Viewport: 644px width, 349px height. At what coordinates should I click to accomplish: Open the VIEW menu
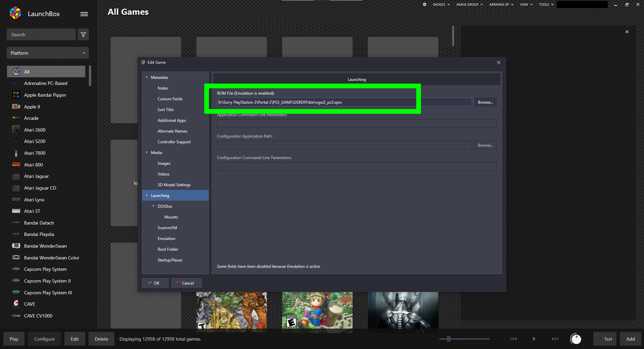pos(526,4)
